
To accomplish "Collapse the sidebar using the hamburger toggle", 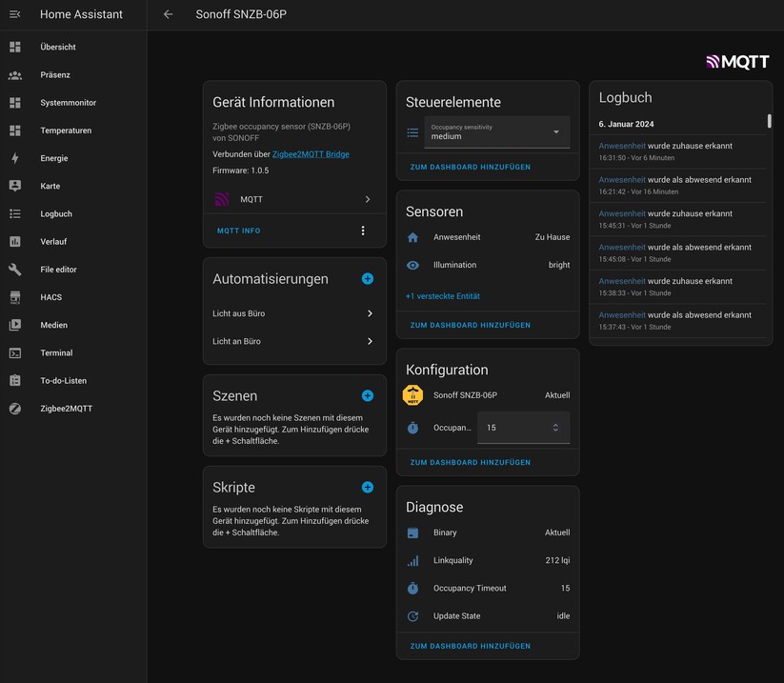I will point(13,13).
